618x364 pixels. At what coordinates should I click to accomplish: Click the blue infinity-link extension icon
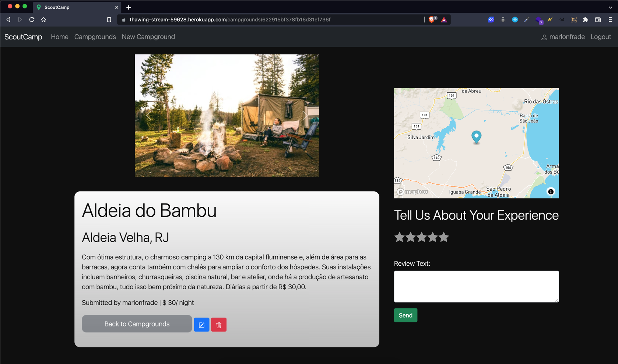[491, 20]
